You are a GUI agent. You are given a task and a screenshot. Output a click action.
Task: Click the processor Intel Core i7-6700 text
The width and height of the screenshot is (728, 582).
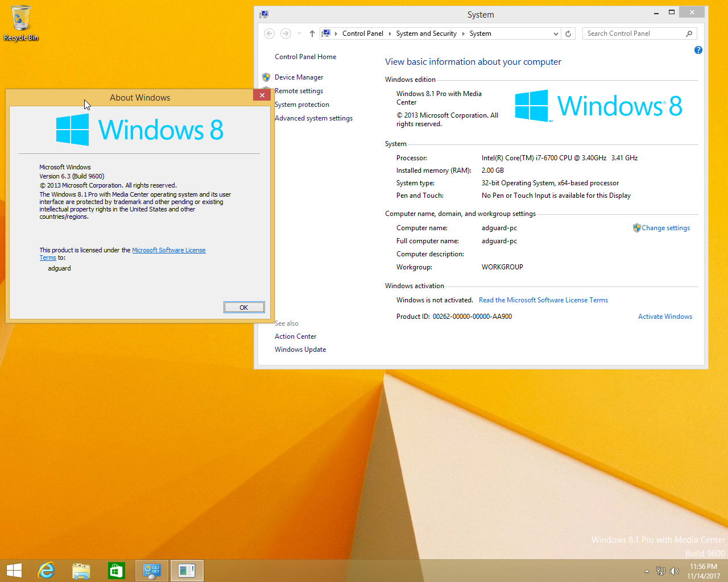560,158
